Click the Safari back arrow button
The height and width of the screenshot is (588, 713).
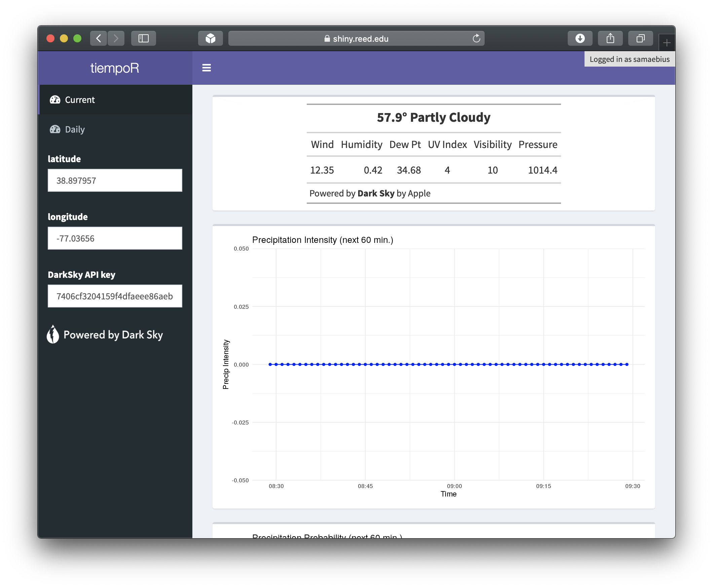click(x=99, y=38)
